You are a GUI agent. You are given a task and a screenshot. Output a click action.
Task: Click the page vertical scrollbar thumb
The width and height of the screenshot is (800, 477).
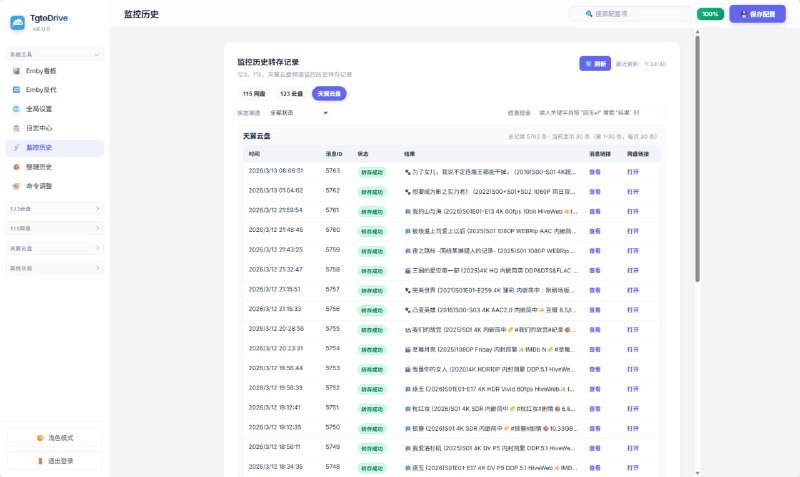pos(697,158)
